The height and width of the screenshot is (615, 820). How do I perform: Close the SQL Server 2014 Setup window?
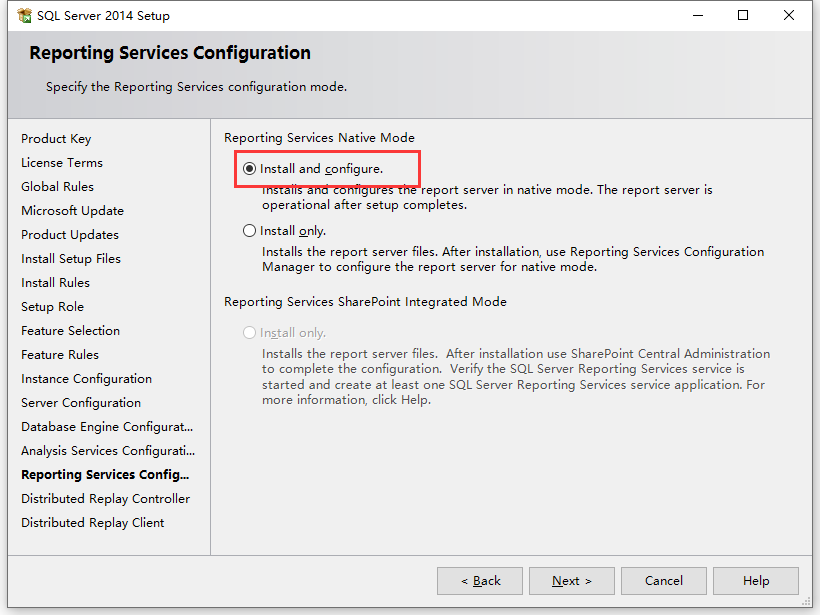click(789, 16)
